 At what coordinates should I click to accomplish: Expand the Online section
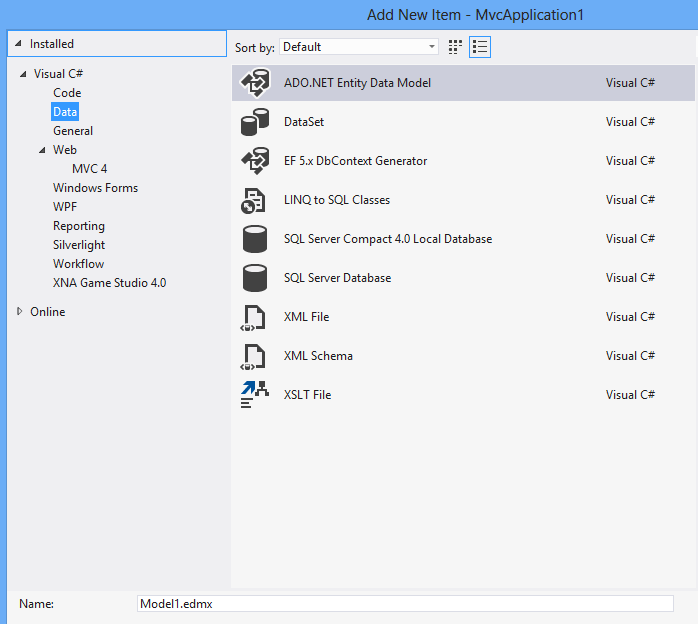point(20,311)
